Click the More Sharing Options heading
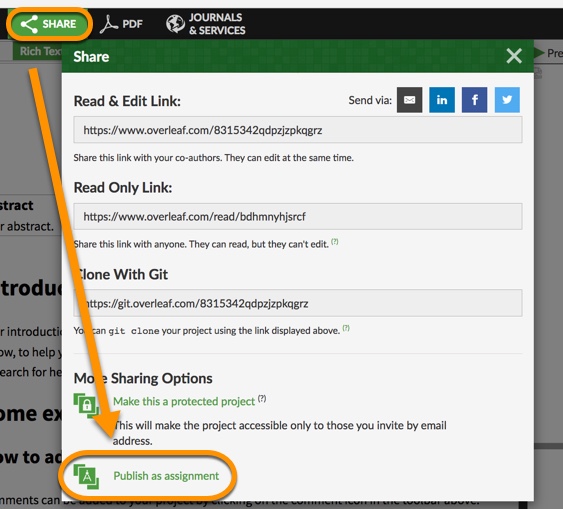 (x=143, y=378)
